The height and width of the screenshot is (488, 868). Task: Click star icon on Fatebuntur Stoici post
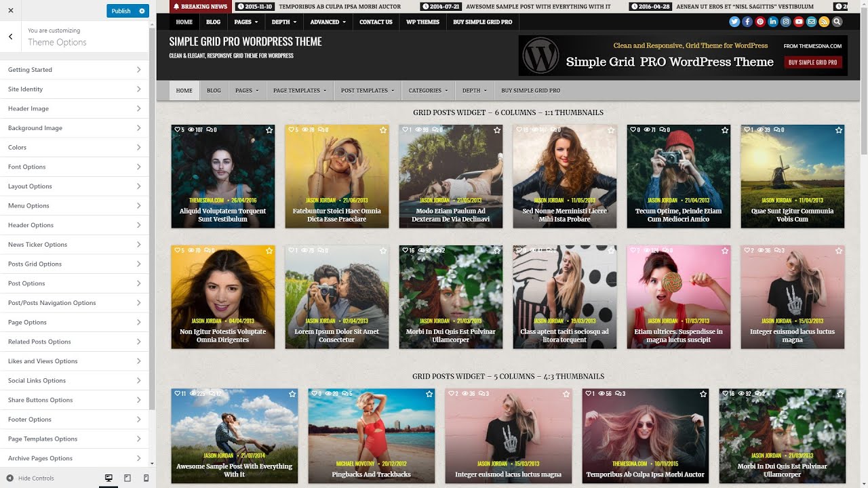click(382, 130)
